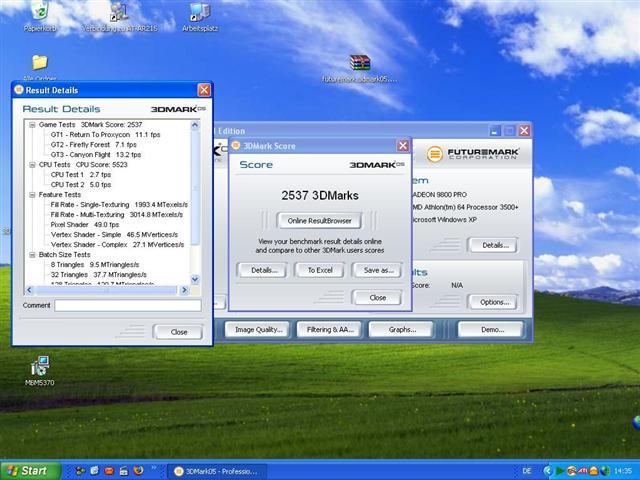This screenshot has height=480, width=640.
Task: Launch the Demo
Action: 491,330
